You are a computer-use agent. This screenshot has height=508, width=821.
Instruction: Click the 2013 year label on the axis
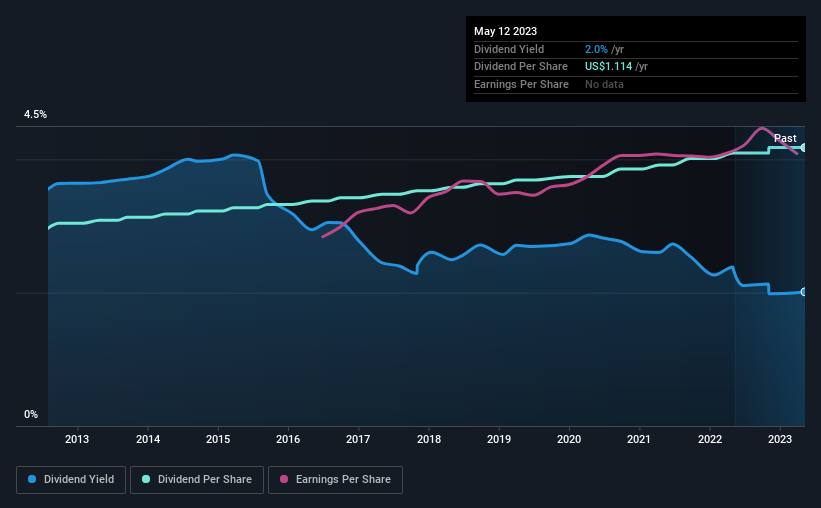coord(77,439)
